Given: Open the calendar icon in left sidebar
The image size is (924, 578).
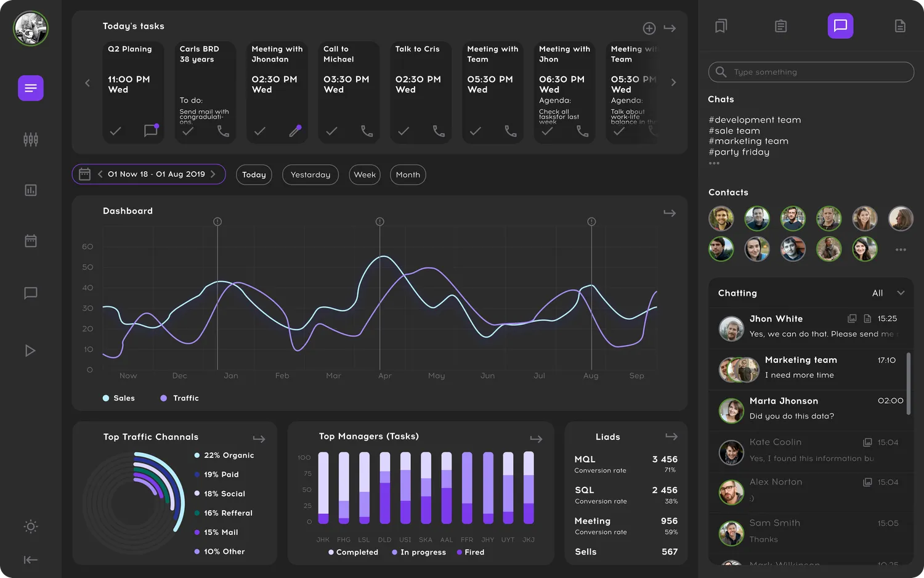Looking at the screenshot, I should 31,241.
